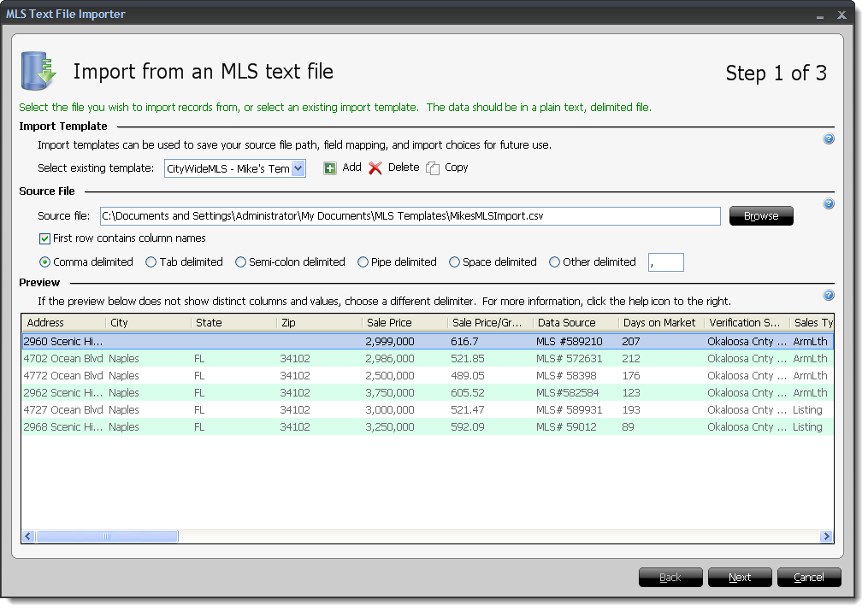Click the Add template icon
The width and height of the screenshot is (868, 611).
point(330,167)
